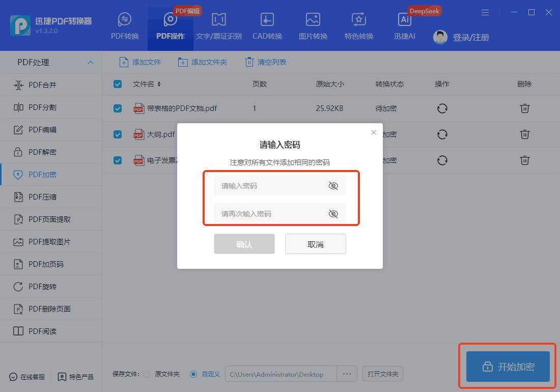The height and width of the screenshot is (392, 560).
Task: Toggle visibility of the confirm password field
Action: [333, 214]
